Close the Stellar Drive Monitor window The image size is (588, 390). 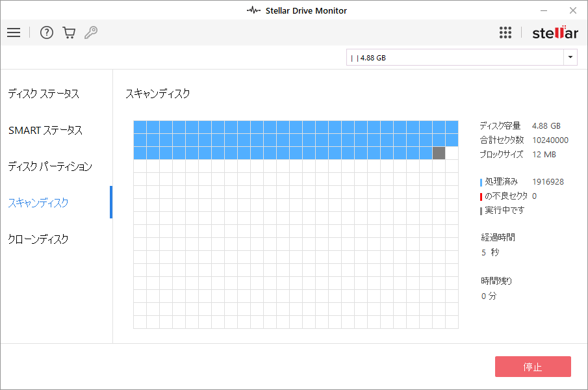pos(572,10)
